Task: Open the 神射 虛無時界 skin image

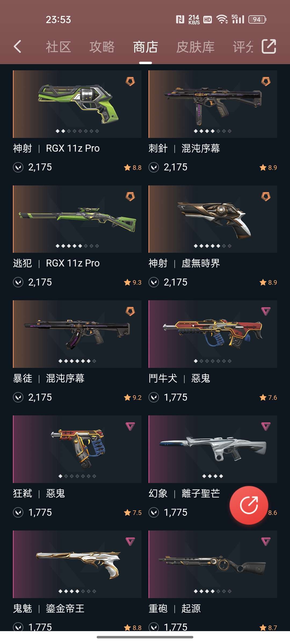Action: pyautogui.click(x=213, y=219)
